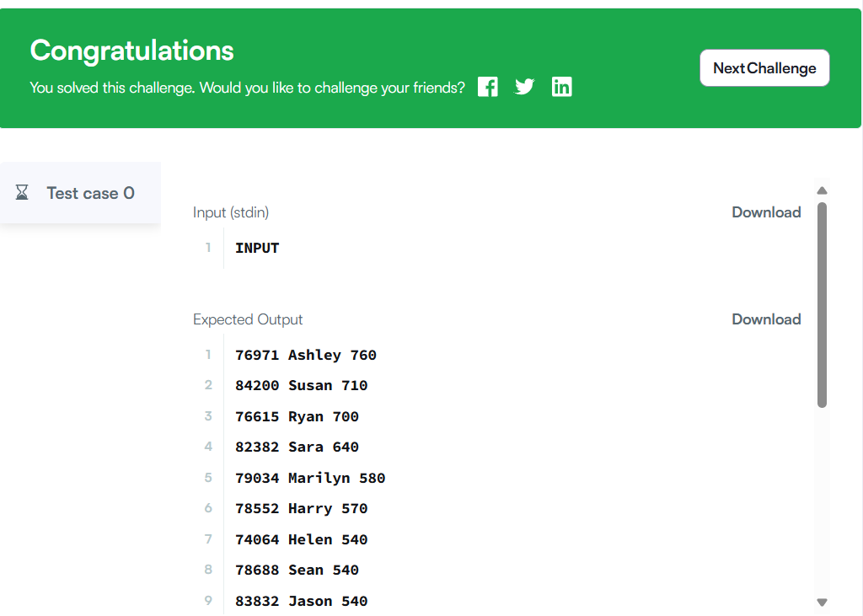Viewport: 863px width, 616px height.
Task: Click output line 76971 Ashley 760
Action: [305, 355]
